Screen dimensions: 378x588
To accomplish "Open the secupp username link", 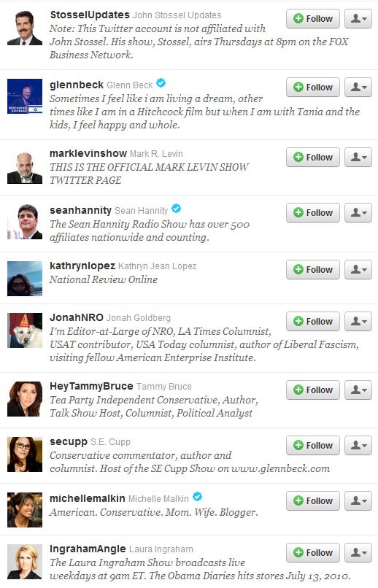I will point(69,442).
